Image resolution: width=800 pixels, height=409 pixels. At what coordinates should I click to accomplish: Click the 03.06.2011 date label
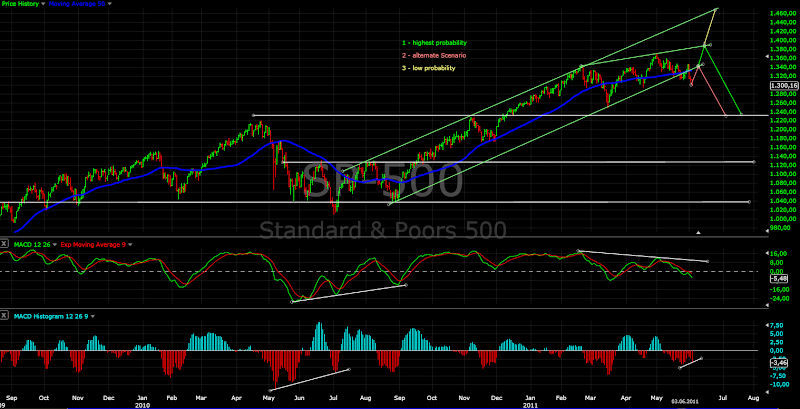684,401
